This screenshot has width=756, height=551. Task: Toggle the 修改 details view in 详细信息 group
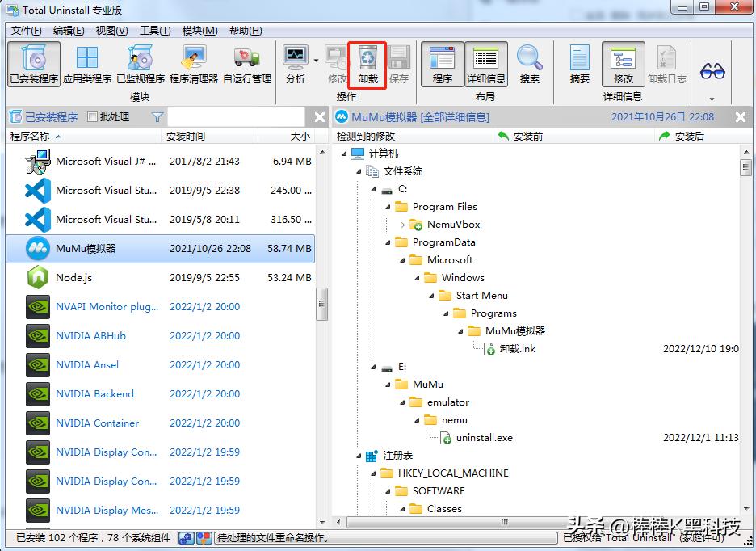[x=623, y=64]
